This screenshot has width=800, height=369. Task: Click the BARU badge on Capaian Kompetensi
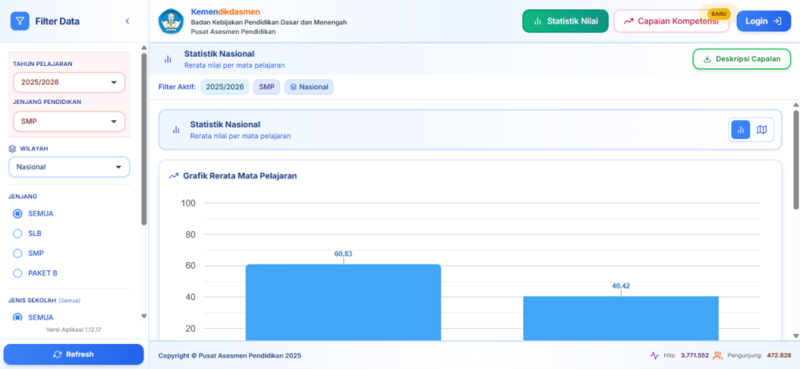718,14
